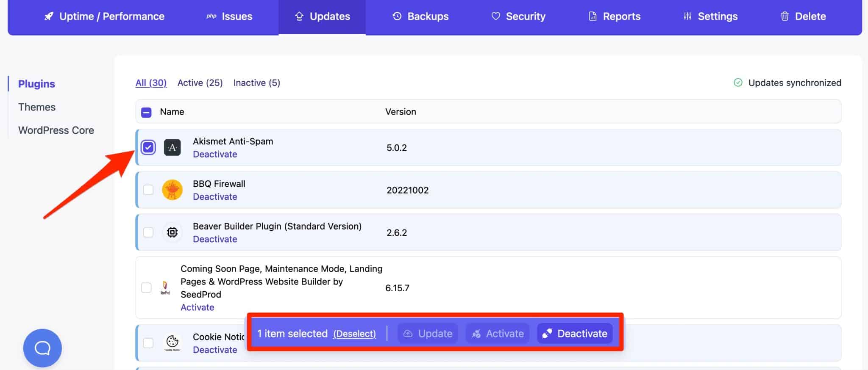The width and height of the screenshot is (868, 370).
Task: Filter by Inactive (5) plugins
Action: tap(257, 83)
